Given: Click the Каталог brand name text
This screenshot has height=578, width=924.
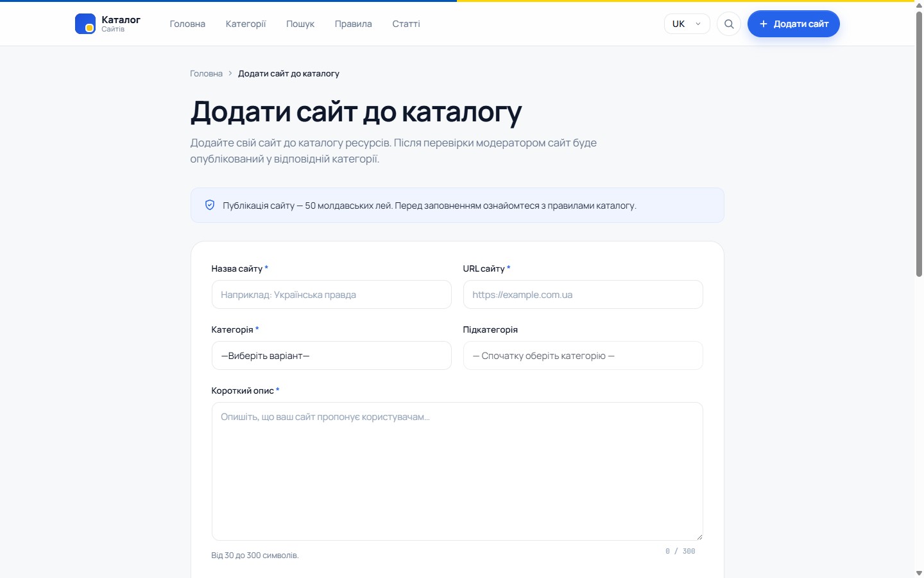Looking at the screenshot, I should tap(121, 20).
